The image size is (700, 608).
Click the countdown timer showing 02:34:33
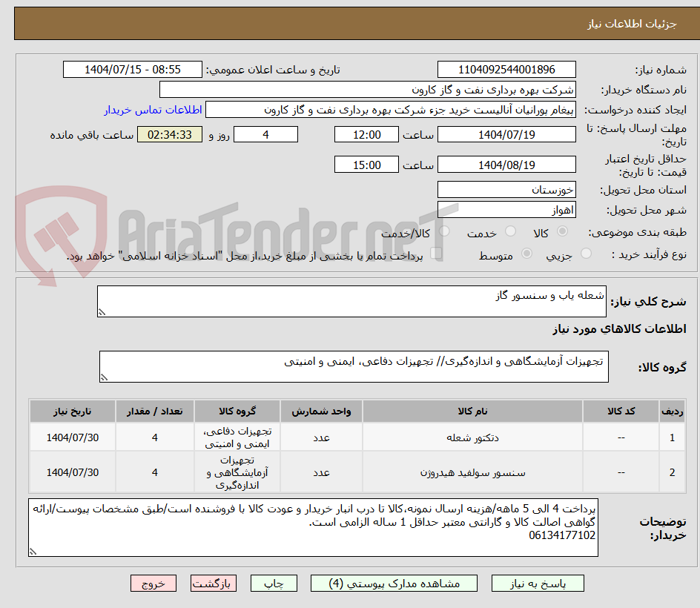(170, 134)
